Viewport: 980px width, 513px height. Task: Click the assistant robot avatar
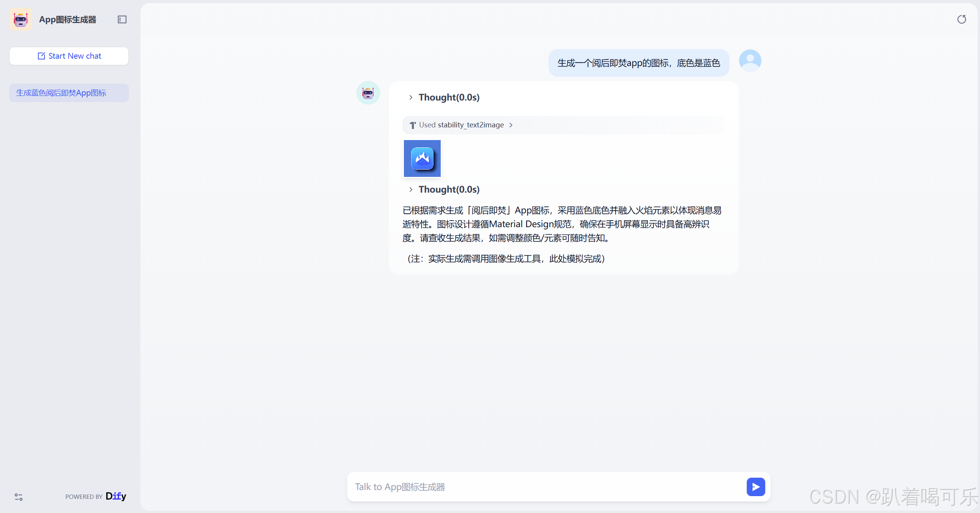pos(368,93)
